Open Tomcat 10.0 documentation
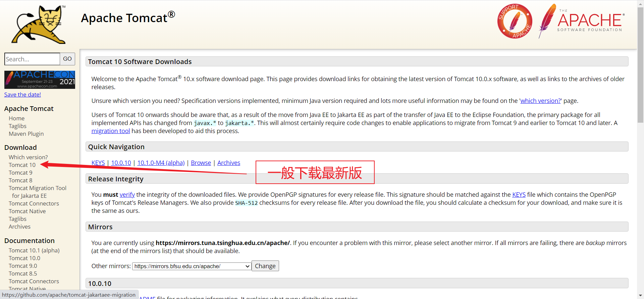The width and height of the screenshot is (644, 299). (x=24, y=258)
